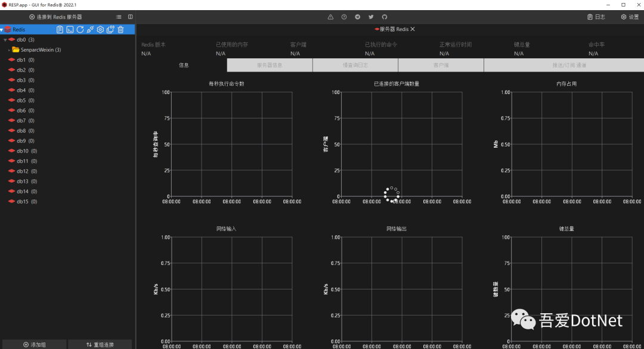The width and height of the screenshot is (644, 349).
Task: Select database db3 (0)
Action: (x=26, y=80)
